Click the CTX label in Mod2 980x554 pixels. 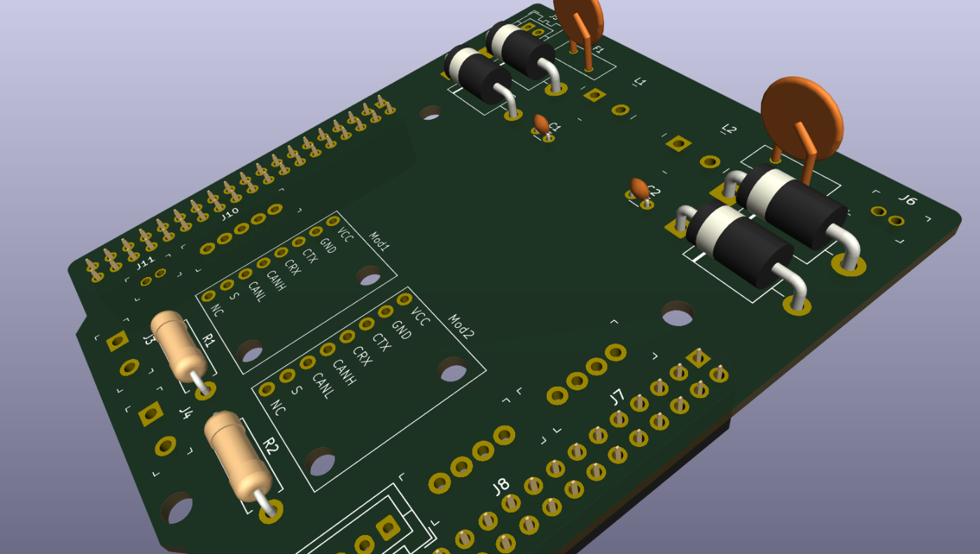point(381,342)
